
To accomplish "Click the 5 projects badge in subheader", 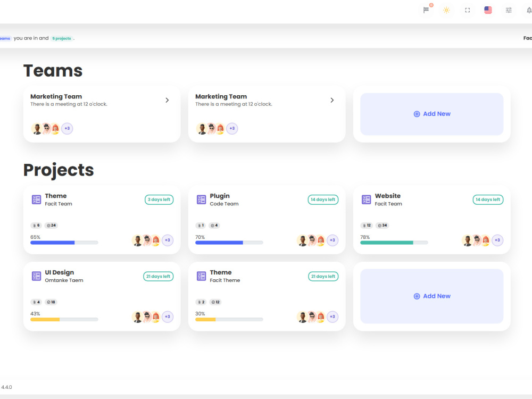I will (62, 38).
